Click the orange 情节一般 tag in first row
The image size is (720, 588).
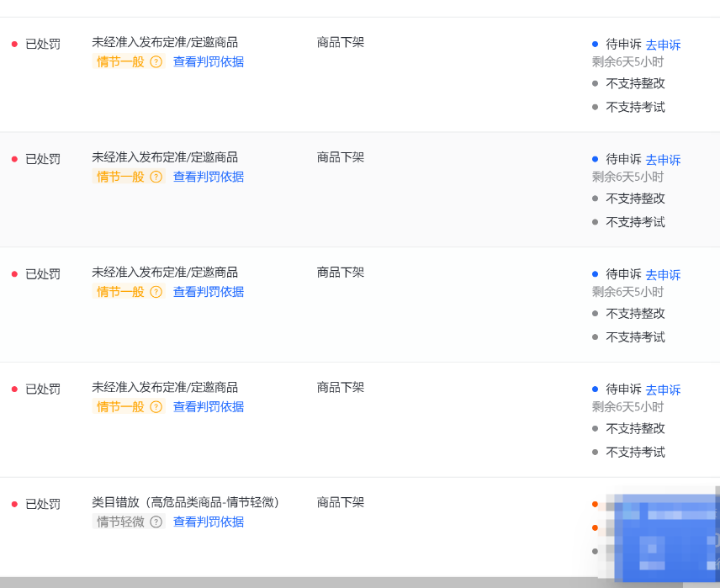coord(120,62)
